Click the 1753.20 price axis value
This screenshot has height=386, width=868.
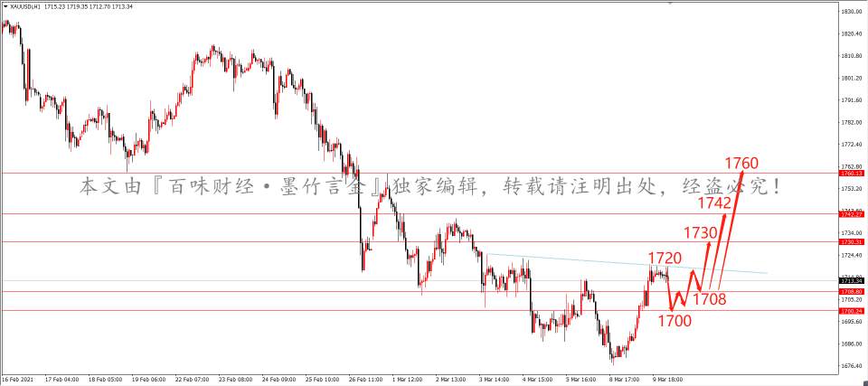853,189
